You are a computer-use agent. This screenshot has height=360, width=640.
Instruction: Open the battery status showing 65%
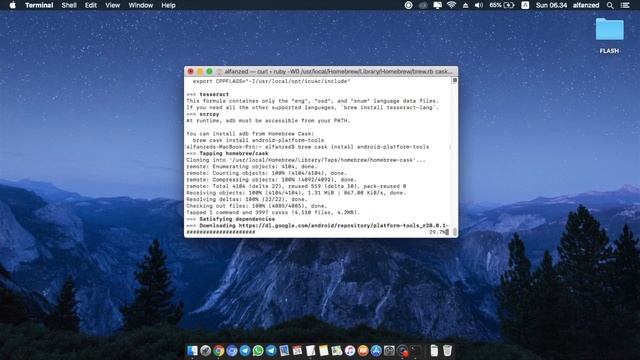point(502,5)
